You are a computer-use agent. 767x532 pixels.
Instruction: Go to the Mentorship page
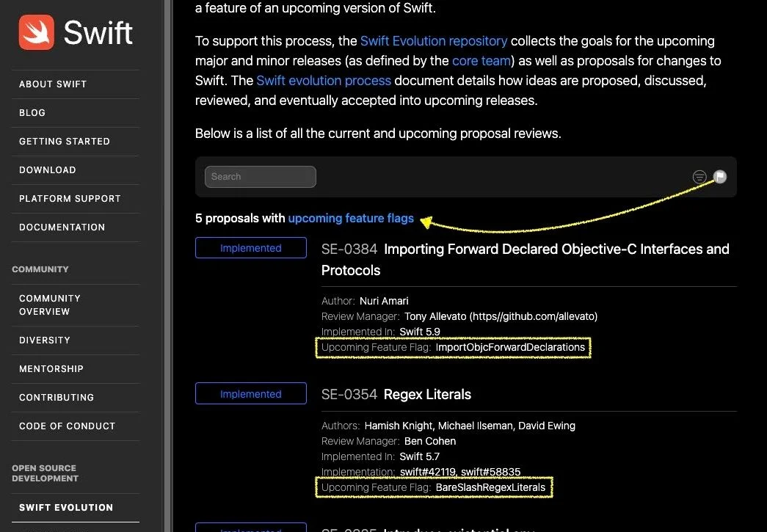click(51, 369)
